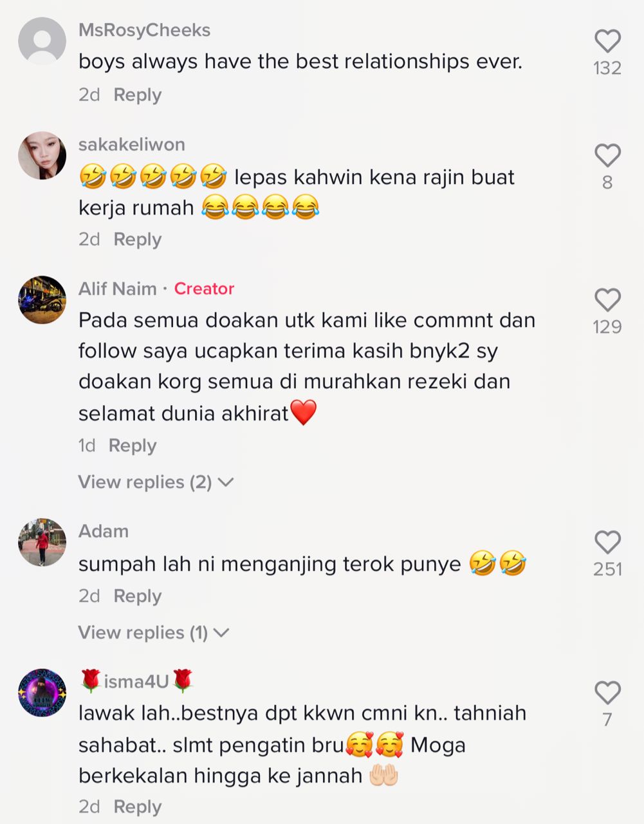Like Alif Naim's creator comment
644x824 pixels.
click(607, 300)
